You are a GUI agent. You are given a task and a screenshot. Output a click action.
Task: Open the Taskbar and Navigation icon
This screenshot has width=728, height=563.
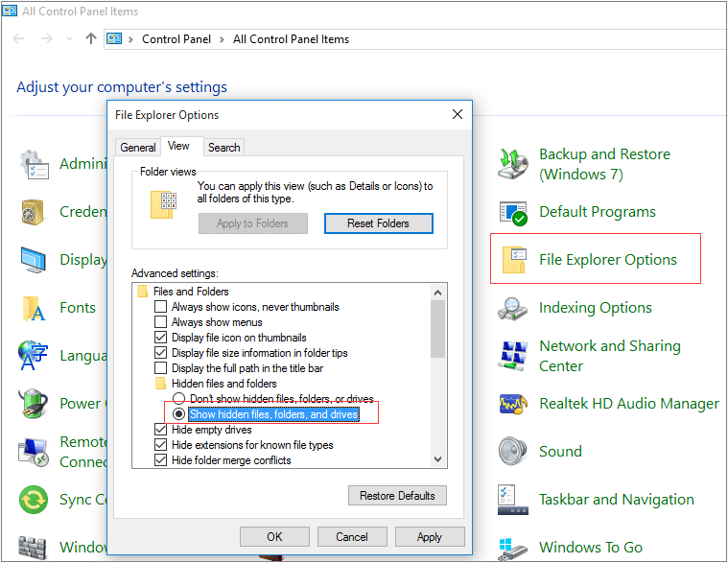tap(514, 500)
